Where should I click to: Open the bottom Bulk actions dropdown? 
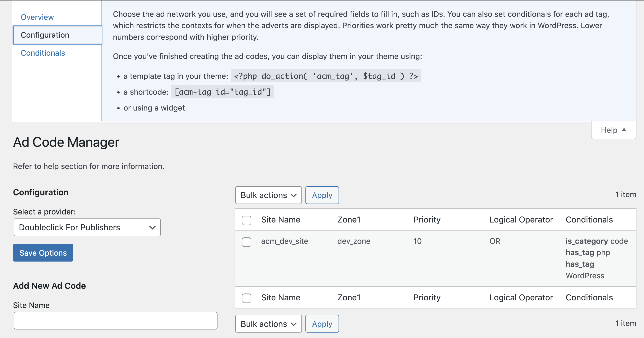(x=268, y=324)
